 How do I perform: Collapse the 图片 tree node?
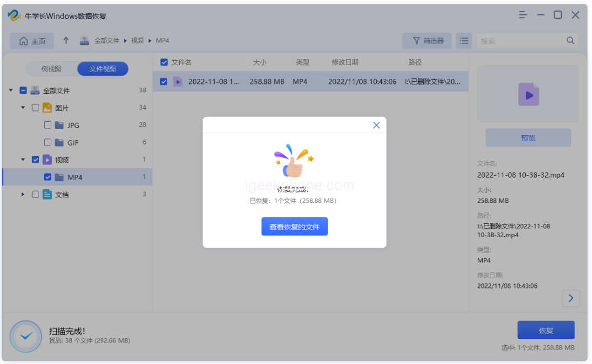[23, 108]
